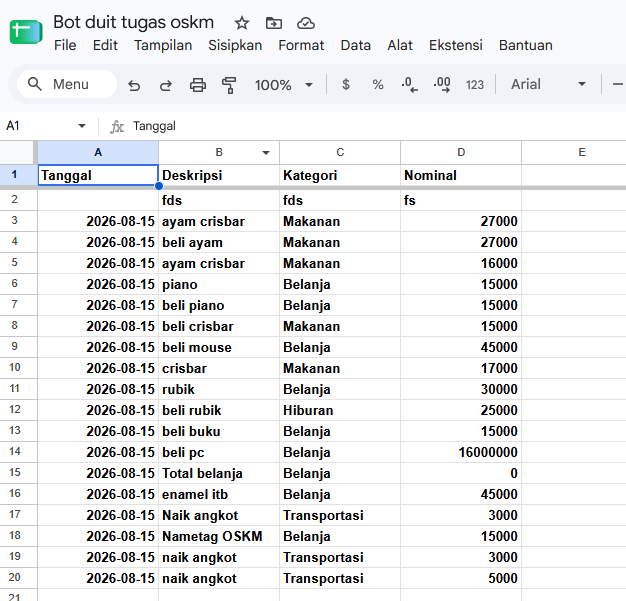
Task: Click the Deskripsi header cell
Action: click(219, 175)
